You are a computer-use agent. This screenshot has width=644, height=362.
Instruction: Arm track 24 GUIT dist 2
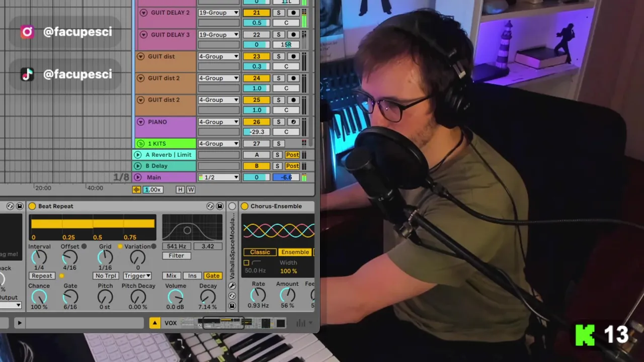(293, 78)
